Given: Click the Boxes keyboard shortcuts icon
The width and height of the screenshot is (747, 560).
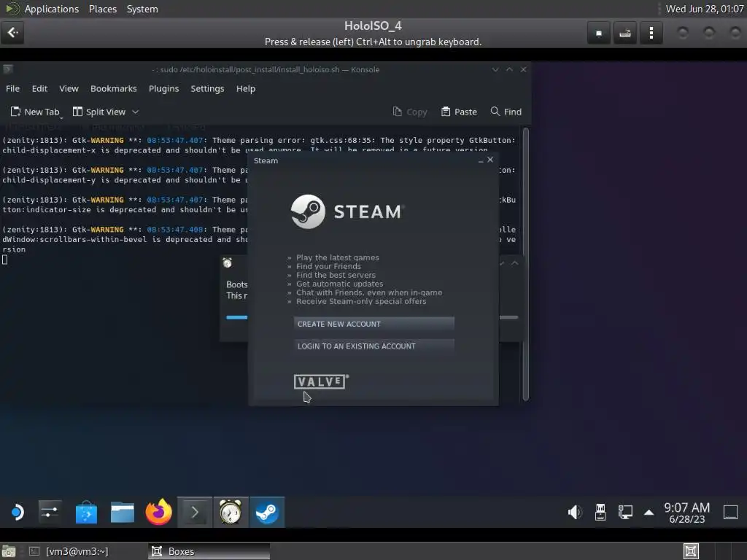Looking at the screenshot, I should (x=625, y=33).
